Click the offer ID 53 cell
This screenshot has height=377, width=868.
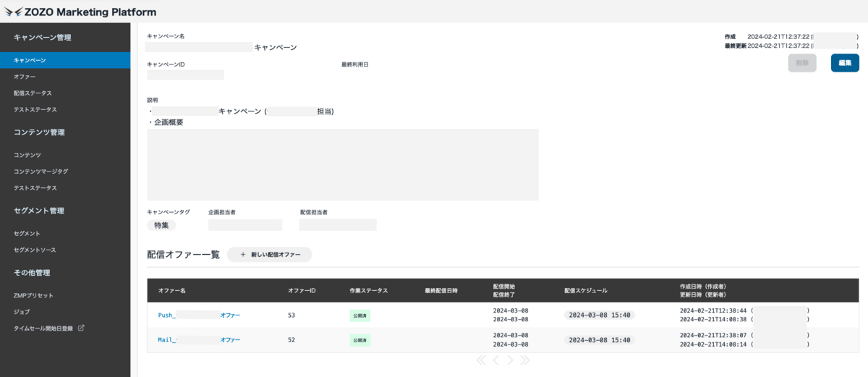[292, 315]
